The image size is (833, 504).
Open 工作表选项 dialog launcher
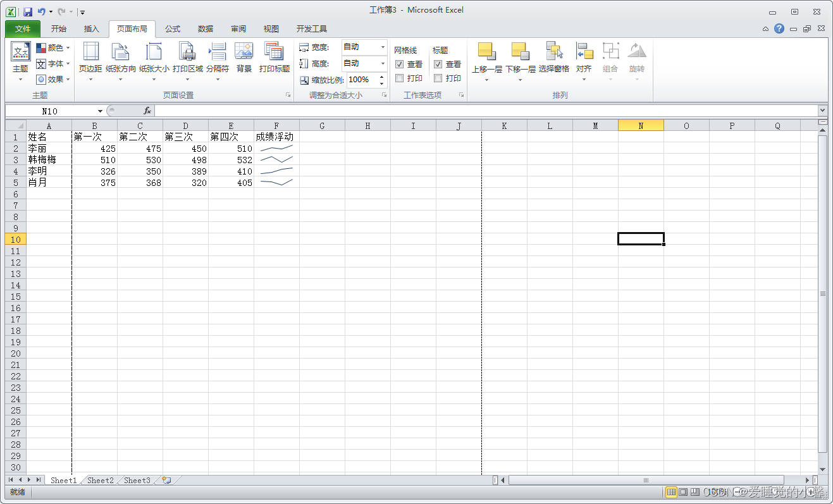tap(462, 95)
